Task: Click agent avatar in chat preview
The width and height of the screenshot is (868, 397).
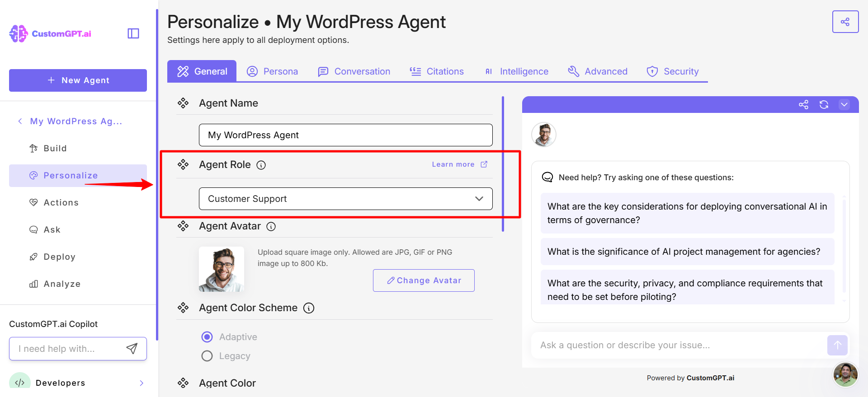Action: 543,135
